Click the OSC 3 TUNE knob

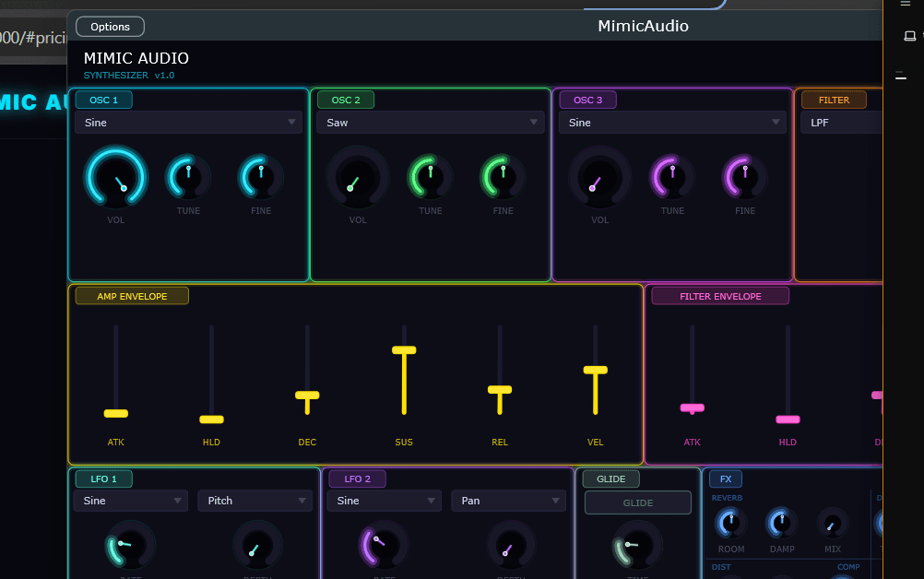point(672,177)
